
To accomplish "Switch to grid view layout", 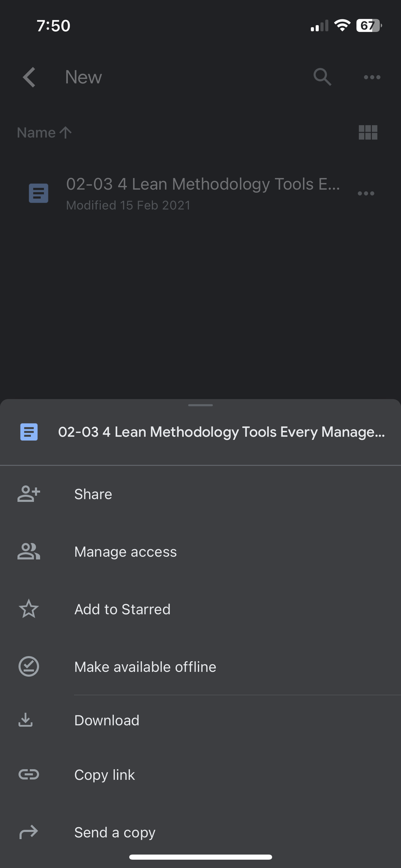I will click(368, 133).
